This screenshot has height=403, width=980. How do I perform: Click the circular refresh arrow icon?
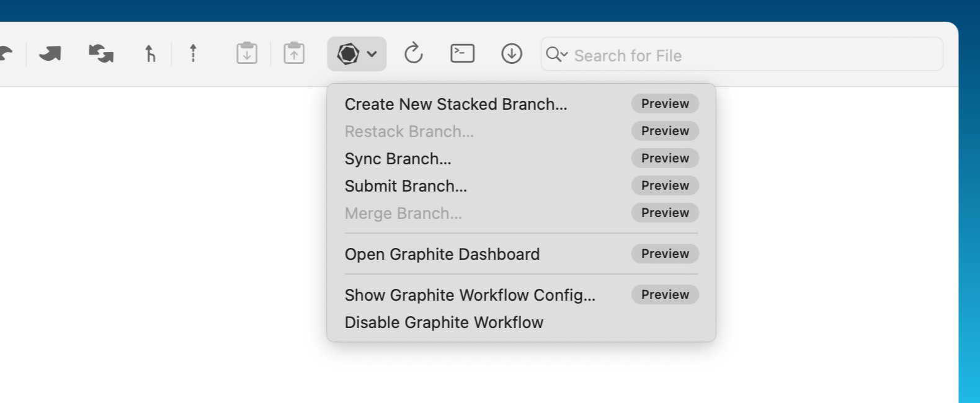coord(413,54)
